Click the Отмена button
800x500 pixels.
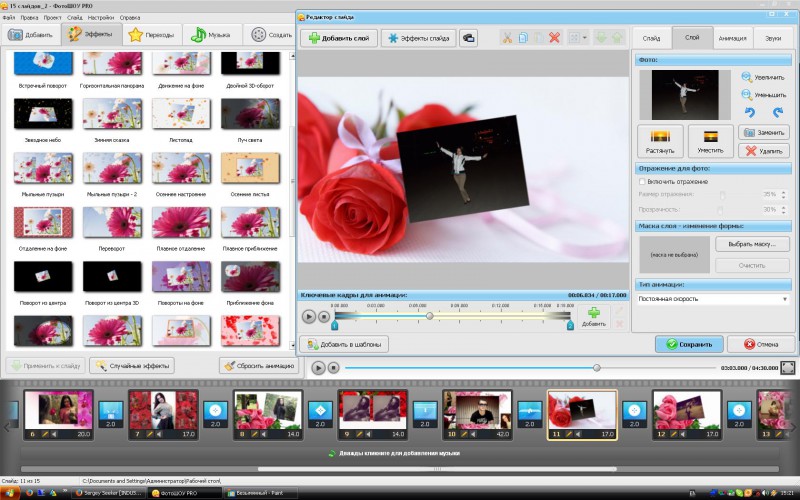(761, 344)
